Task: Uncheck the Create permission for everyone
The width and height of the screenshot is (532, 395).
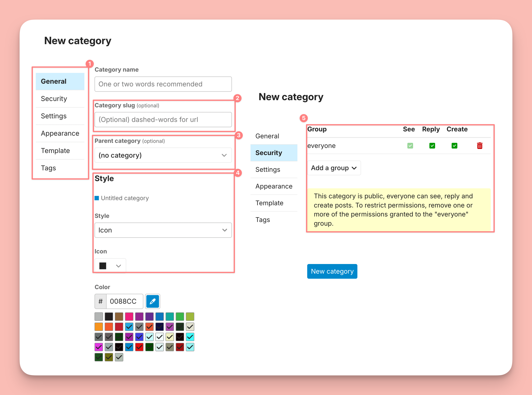Action: 454,146
